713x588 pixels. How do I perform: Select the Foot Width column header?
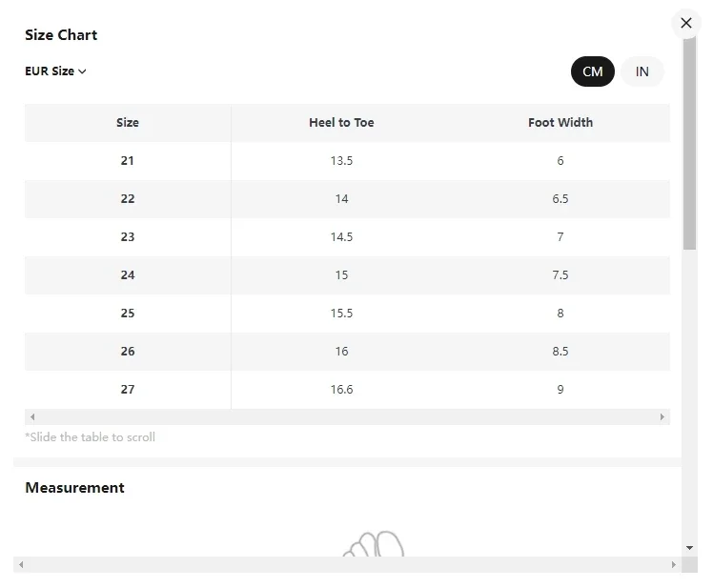(x=560, y=123)
